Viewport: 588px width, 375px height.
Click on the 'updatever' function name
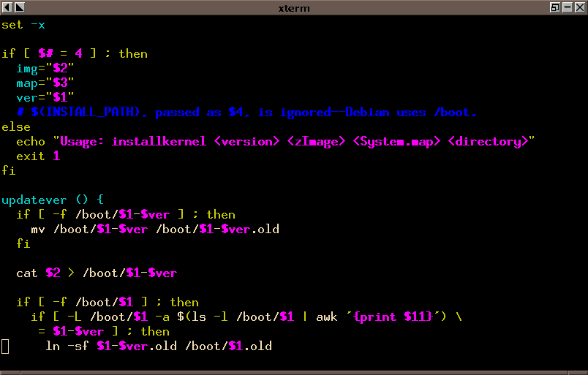tap(34, 200)
